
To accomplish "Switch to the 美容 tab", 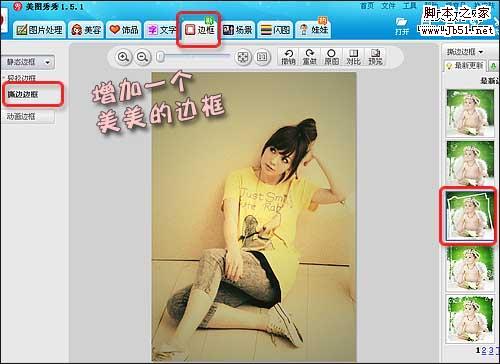I will click(x=86, y=30).
